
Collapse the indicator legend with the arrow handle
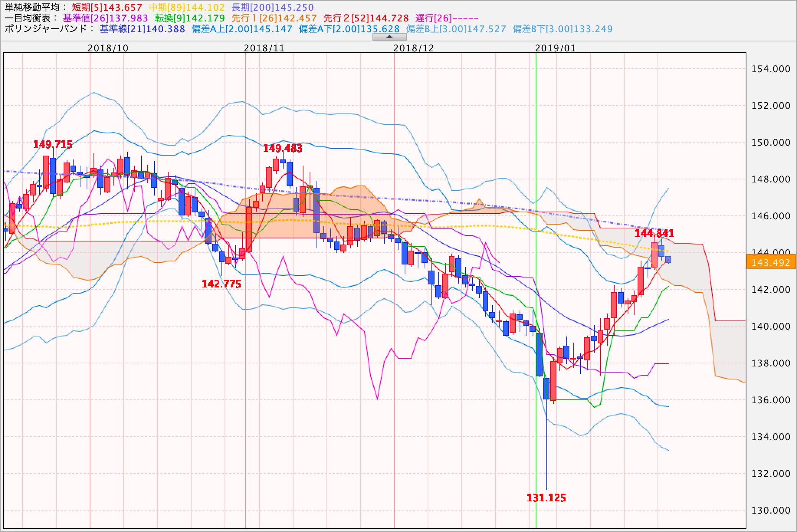point(389,37)
